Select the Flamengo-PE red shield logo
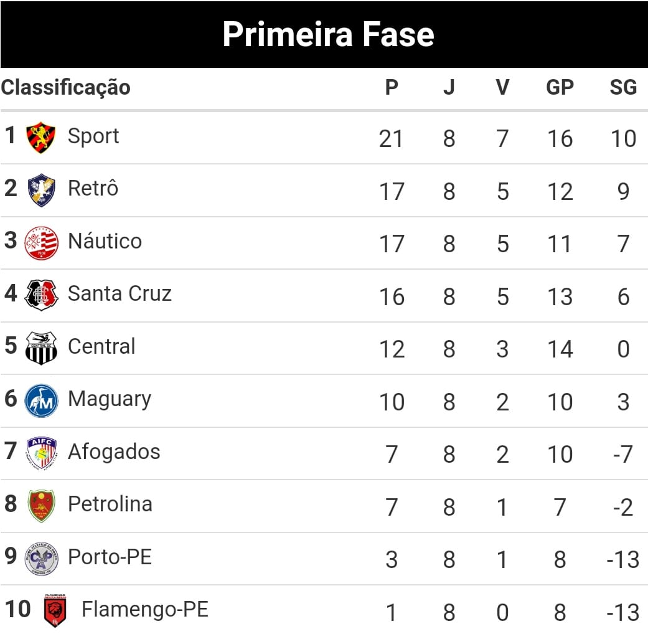This screenshot has height=644, width=648. pyautogui.click(x=55, y=611)
